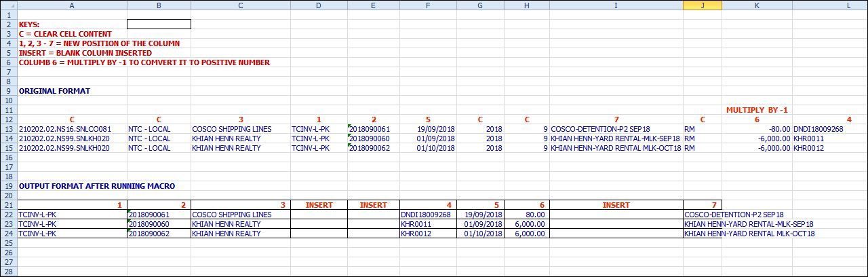
Task: Select highlighted column header J
Action: point(703,5)
